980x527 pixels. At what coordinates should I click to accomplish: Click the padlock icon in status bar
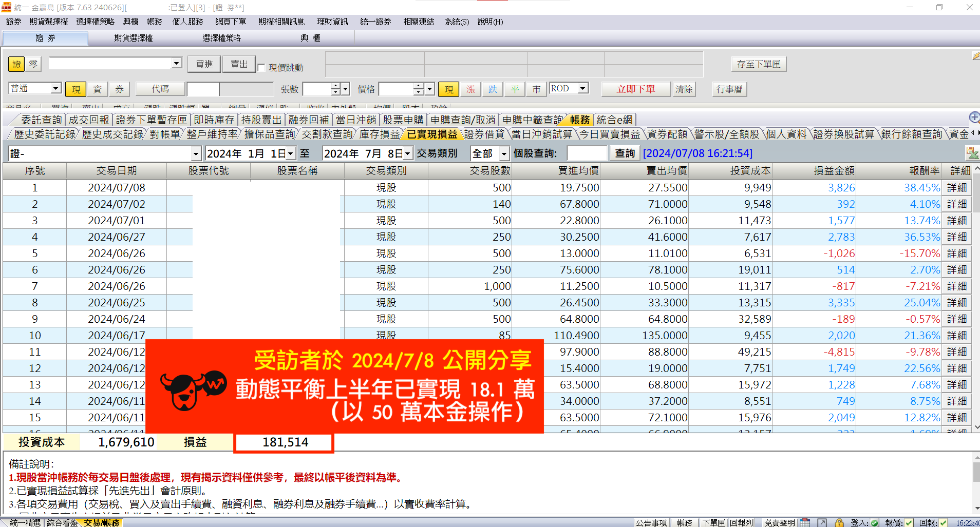tap(839, 522)
